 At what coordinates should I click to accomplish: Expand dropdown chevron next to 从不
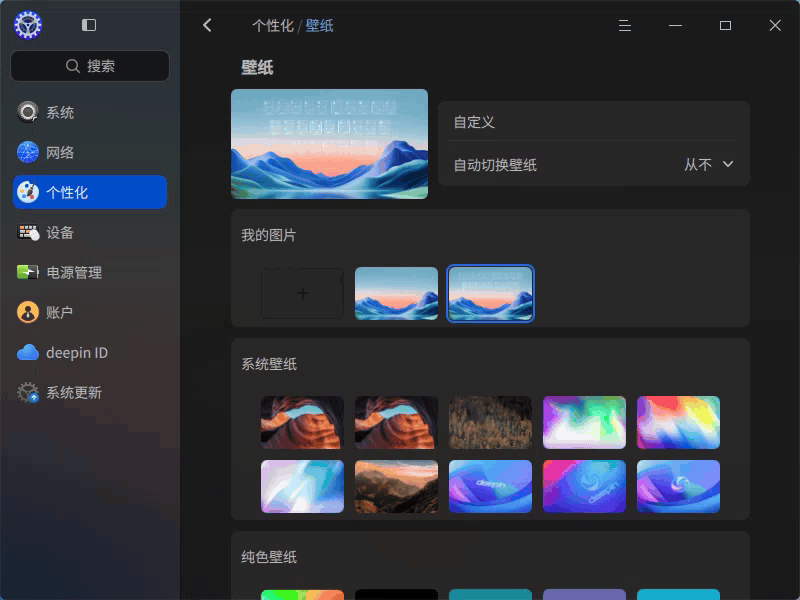pos(728,164)
